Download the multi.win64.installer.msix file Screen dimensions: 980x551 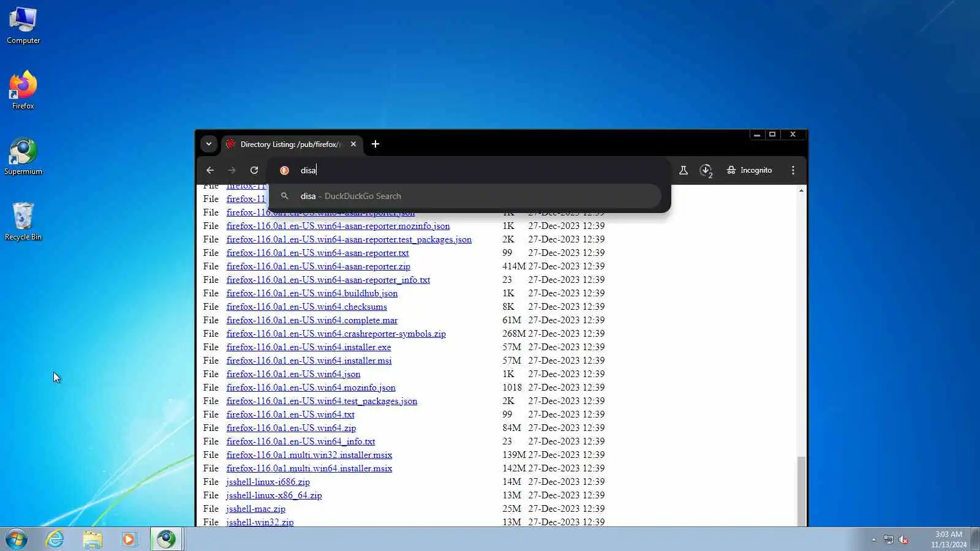pos(309,468)
